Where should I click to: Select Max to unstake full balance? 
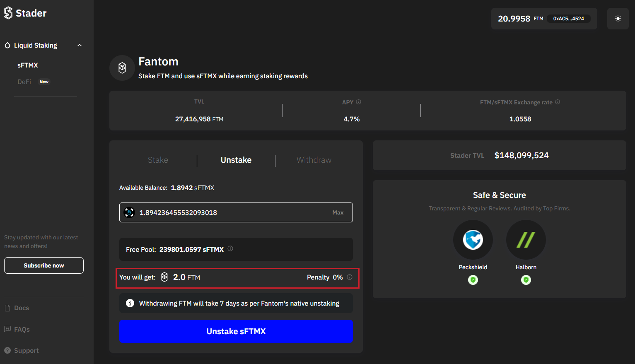coord(338,212)
